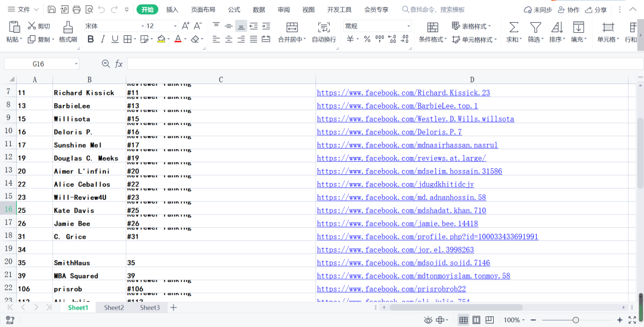Expand the number format dropdown (常规)
This screenshot has height=327, width=644.
click(x=377, y=26)
